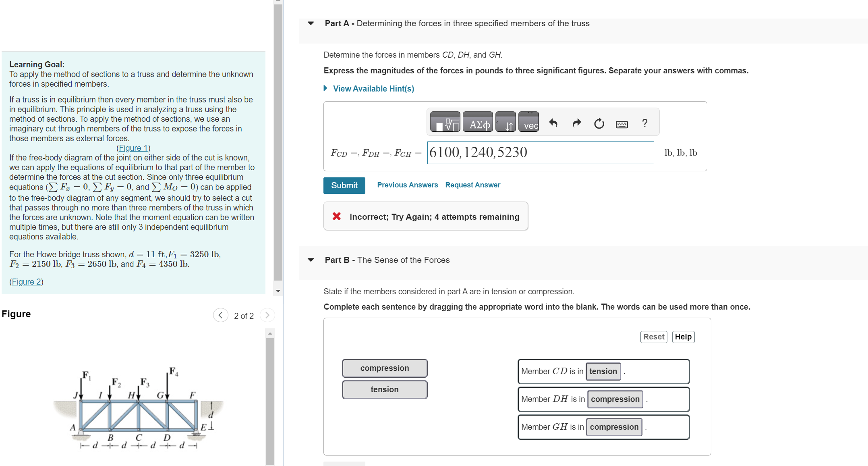This screenshot has width=868, height=466.
Task: Collapse the Part A section triangle
Action: (x=311, y=23)
